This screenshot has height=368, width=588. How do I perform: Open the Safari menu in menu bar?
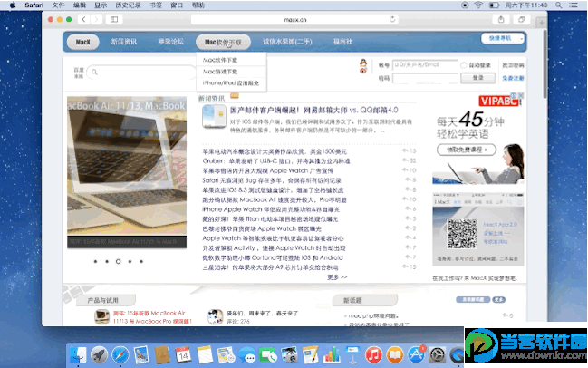(x=34, y=5)
